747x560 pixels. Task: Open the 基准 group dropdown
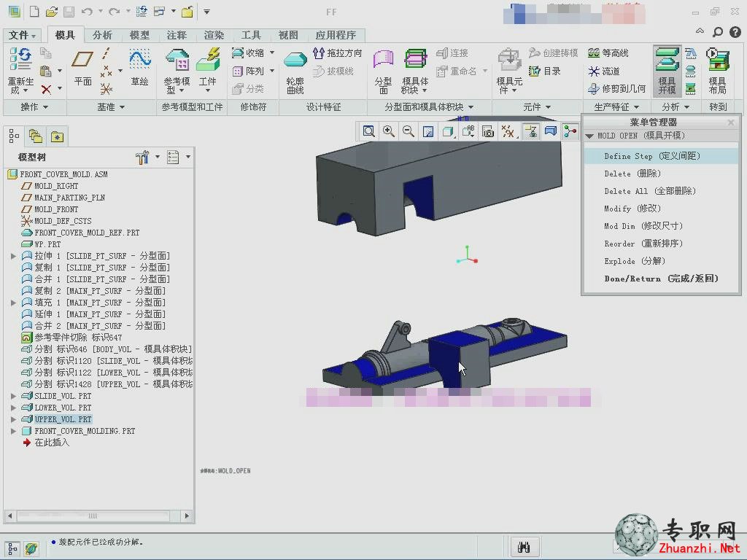pyautogui.click(x=111, y=107)
